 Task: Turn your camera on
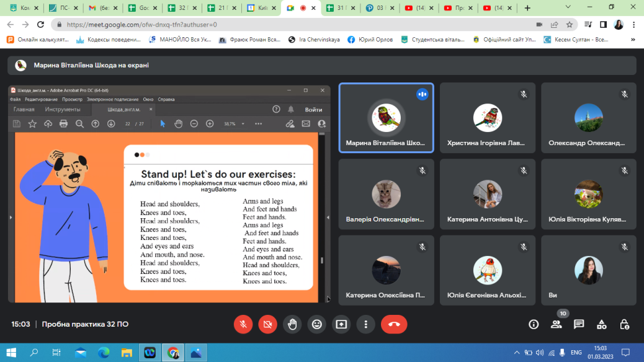coord(268,324)
